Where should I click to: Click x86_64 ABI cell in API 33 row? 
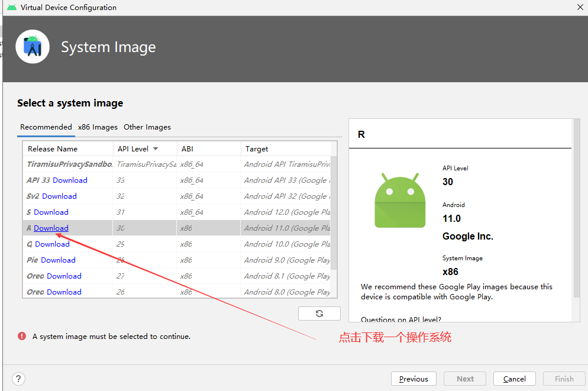click(208, 180)
